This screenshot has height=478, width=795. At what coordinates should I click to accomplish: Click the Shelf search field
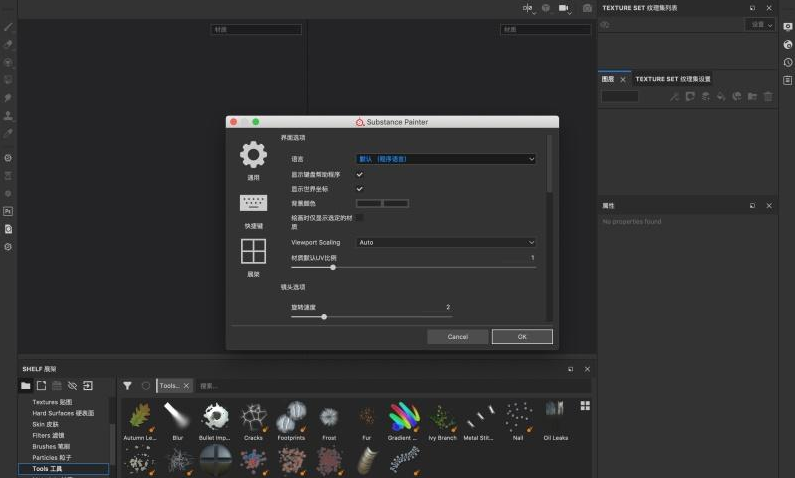pyautogui.click(x=393, y=386)
